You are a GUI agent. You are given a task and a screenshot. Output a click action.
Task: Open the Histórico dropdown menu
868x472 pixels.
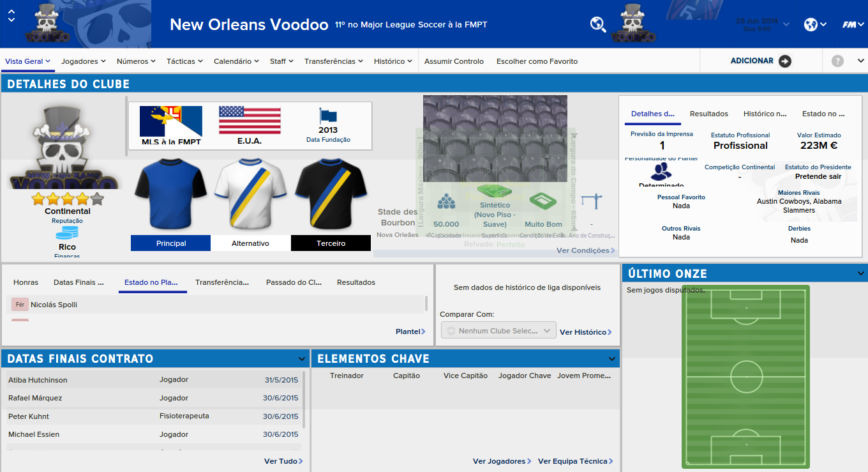click(x=393, y=61)
